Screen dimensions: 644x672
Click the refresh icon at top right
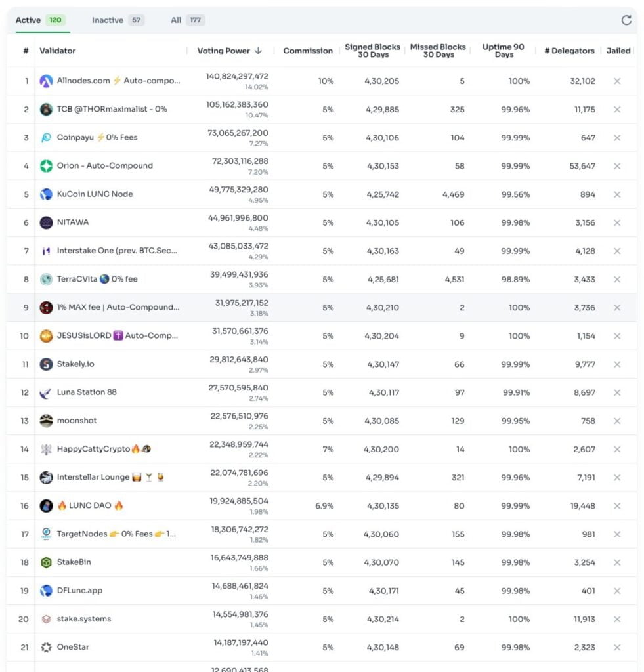[626, 20]
